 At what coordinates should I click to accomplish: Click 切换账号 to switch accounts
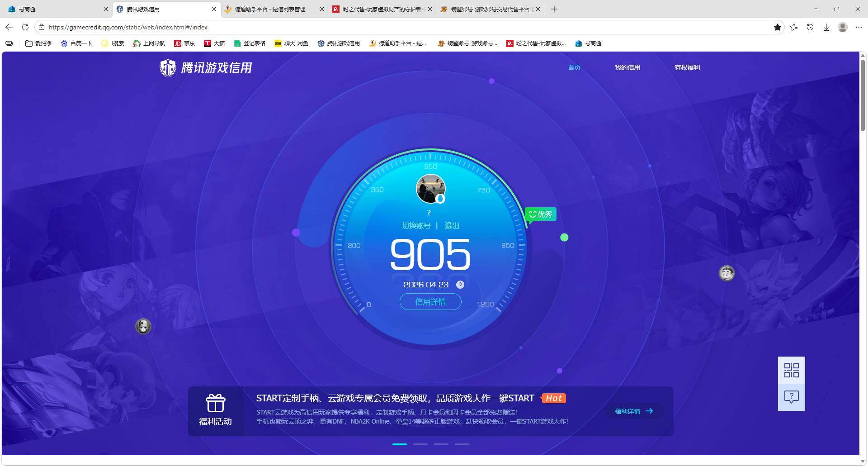tap(416, 225)
